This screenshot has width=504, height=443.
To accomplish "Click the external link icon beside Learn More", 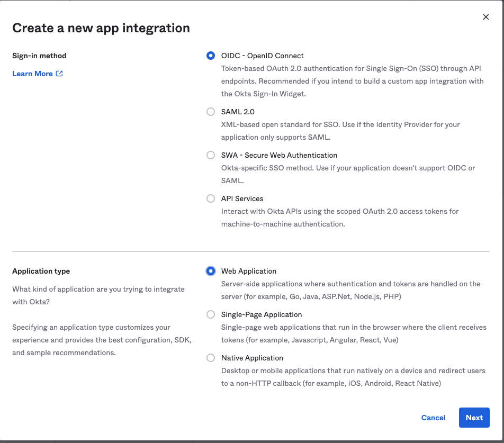I will pos(59,74).
